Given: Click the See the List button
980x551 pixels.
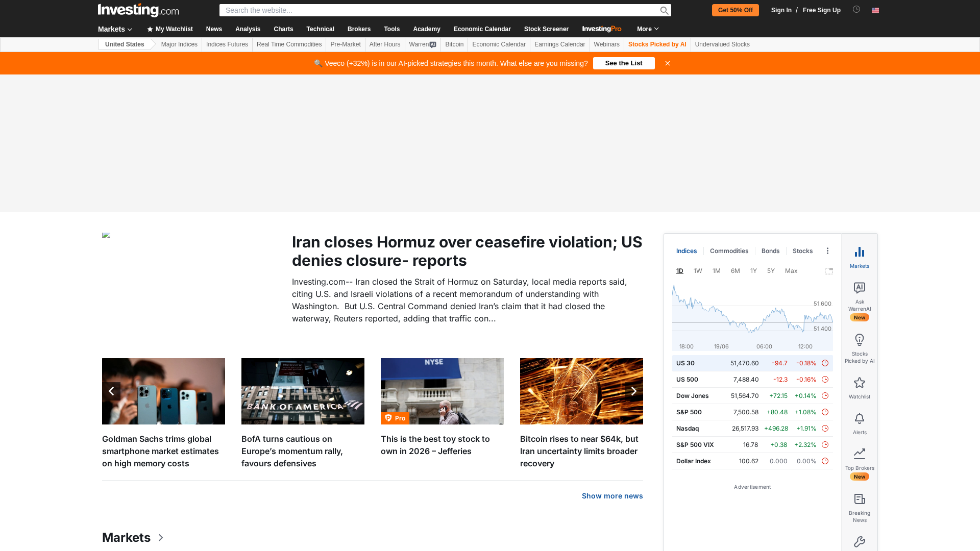Looking at the screenshot, I should pos(624,63).
